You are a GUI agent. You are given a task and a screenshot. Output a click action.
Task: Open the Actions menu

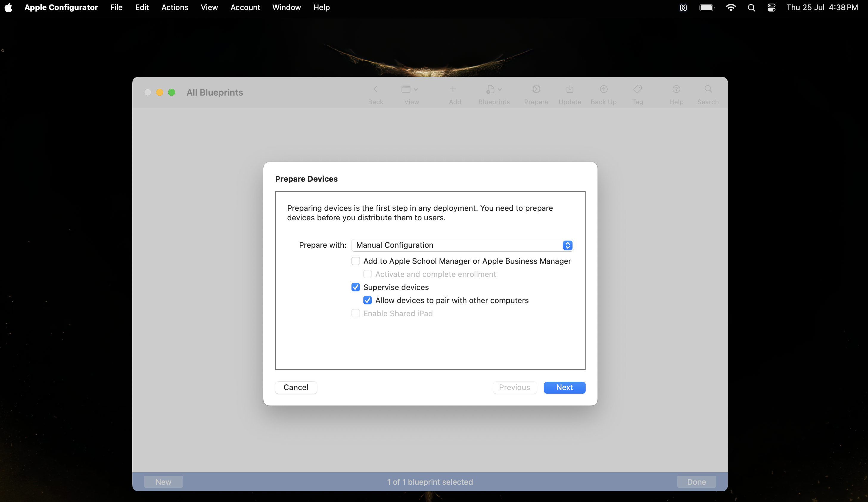click(x=175, y=7)
